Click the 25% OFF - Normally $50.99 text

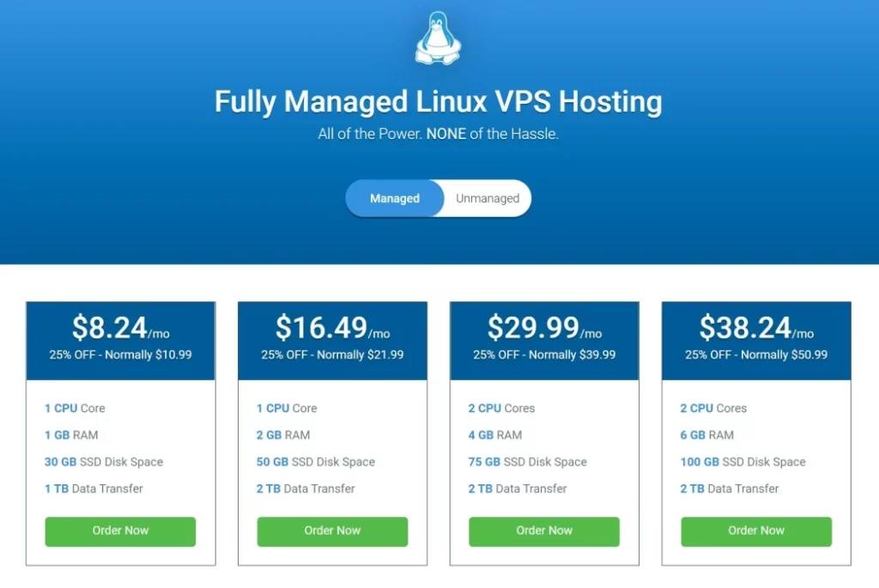tap(756, 355)
